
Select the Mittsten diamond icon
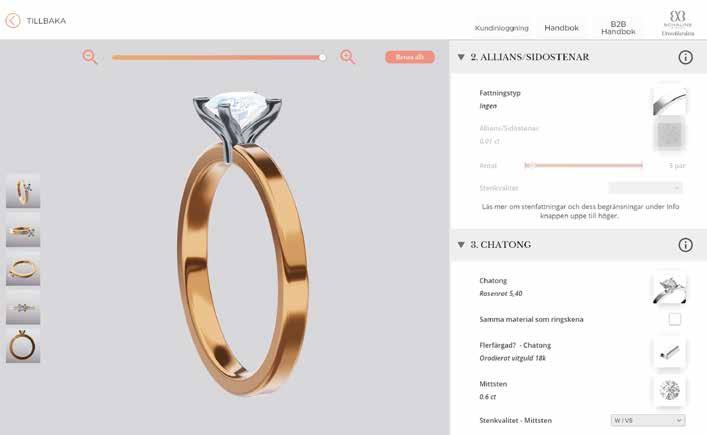click(x=670, y=390)
